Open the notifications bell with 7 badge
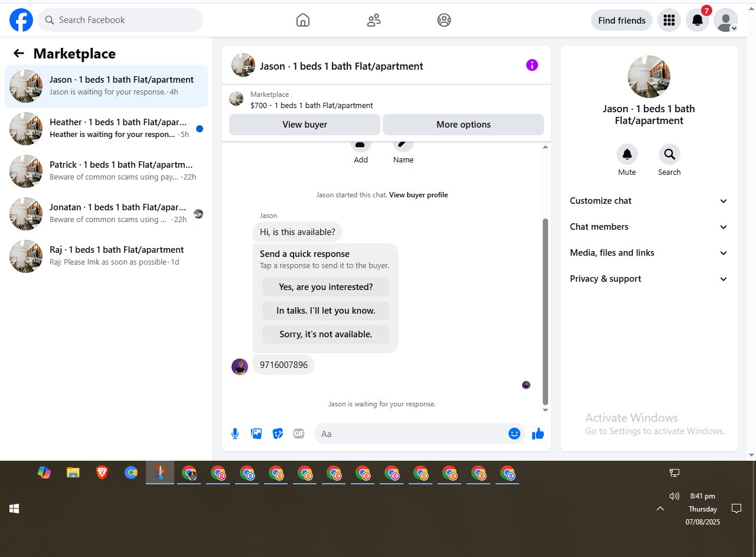 click(x=698, y=20)
